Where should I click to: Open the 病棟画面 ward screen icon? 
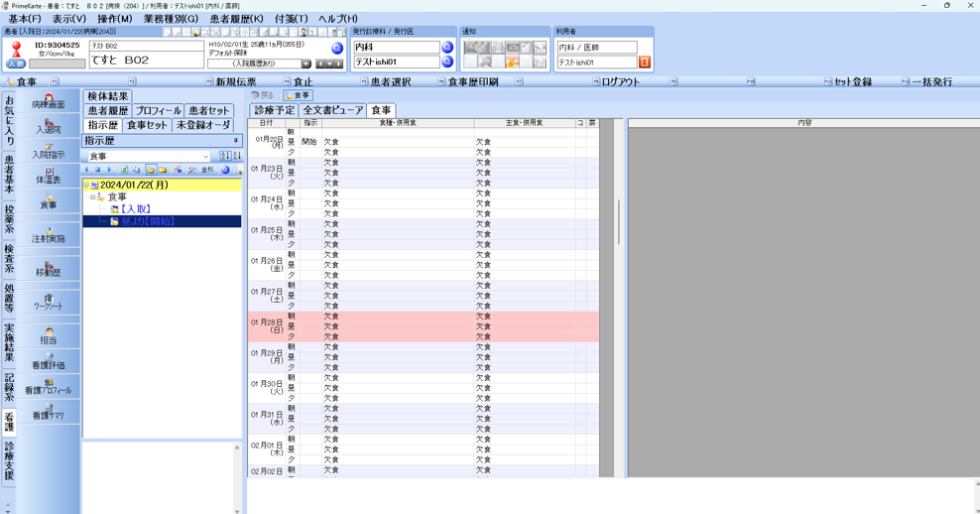(x=49, y=101)
